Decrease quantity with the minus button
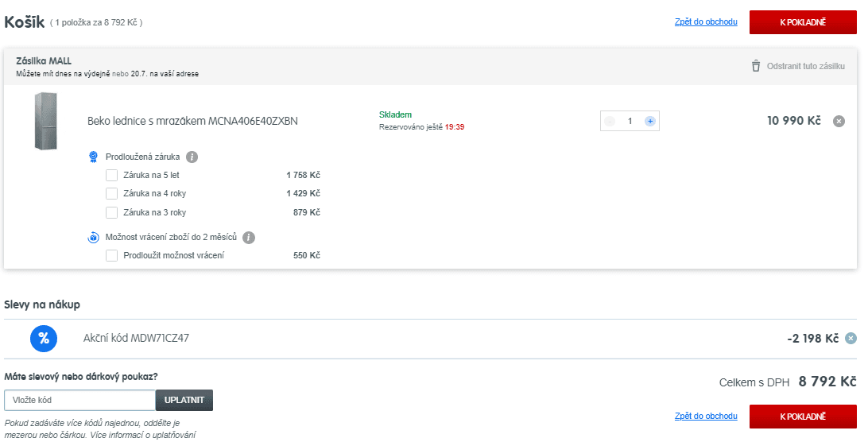868x442 pixels. pos(610,122)
